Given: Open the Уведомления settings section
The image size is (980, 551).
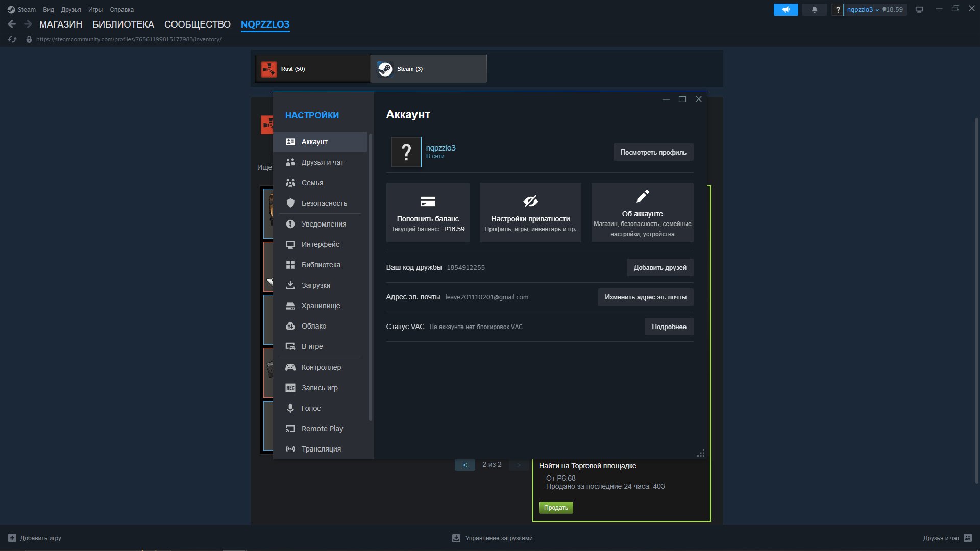Looking at the screenshot, I should [320, 224].
